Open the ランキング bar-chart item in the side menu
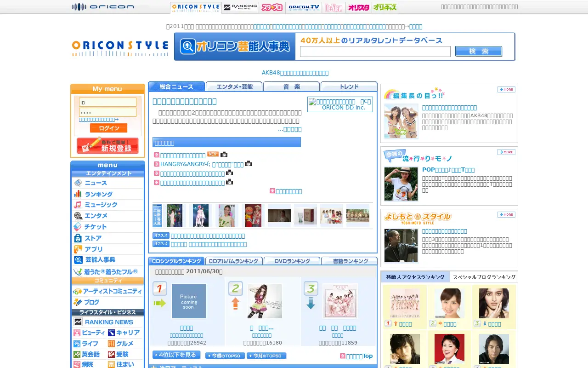 pos(107,194)
